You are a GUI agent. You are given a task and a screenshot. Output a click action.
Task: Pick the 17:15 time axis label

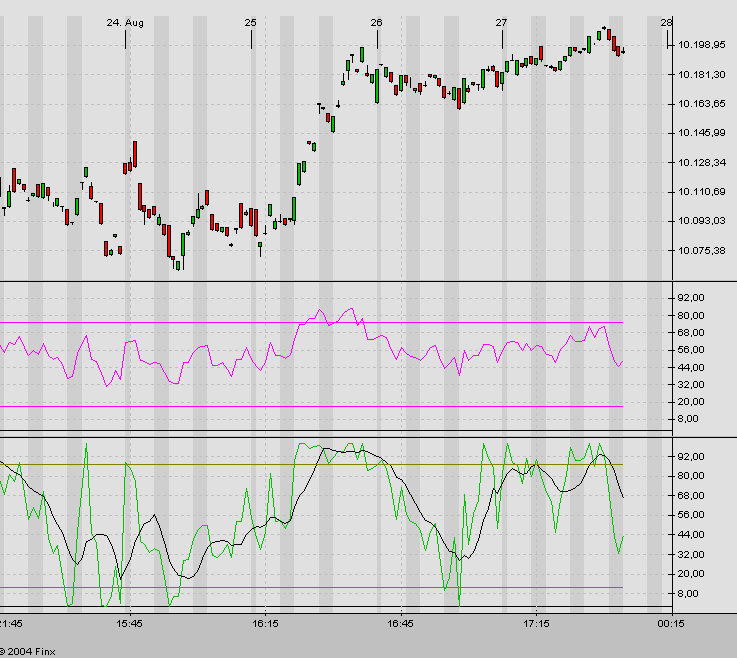click(x=536, y=623)
